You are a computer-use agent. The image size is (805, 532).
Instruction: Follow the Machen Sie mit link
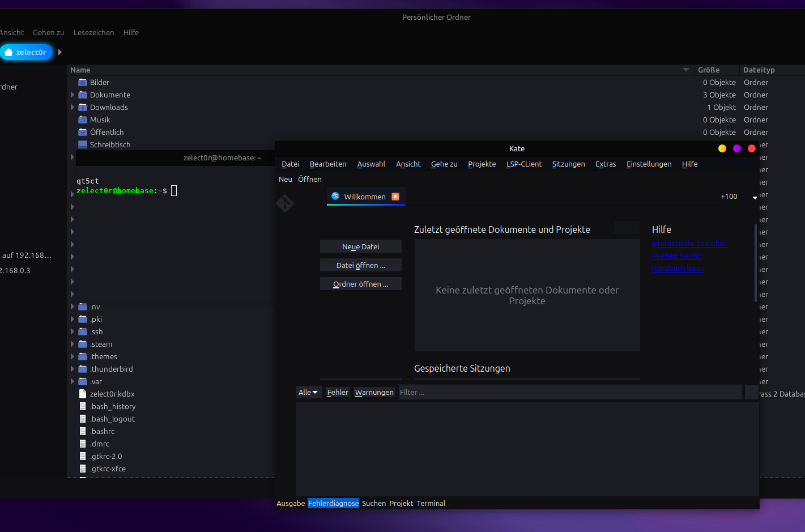(677, 256)
